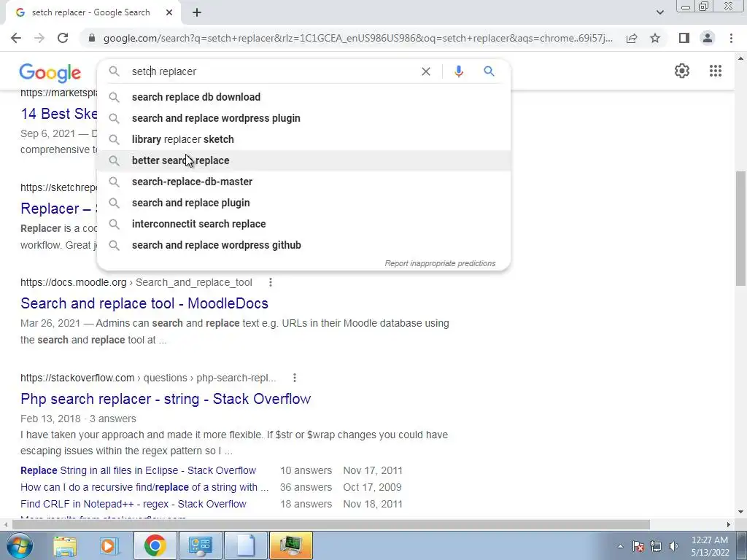Click the horizontal scrollbar right arrow
The width and height of the screenshot is (747, 560).
[729, 524]
